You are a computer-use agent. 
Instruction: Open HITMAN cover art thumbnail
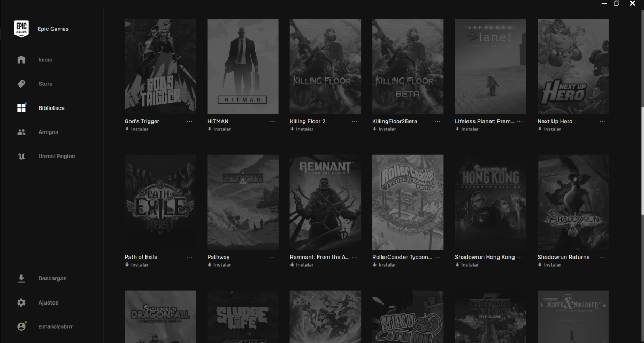(243, 67)
